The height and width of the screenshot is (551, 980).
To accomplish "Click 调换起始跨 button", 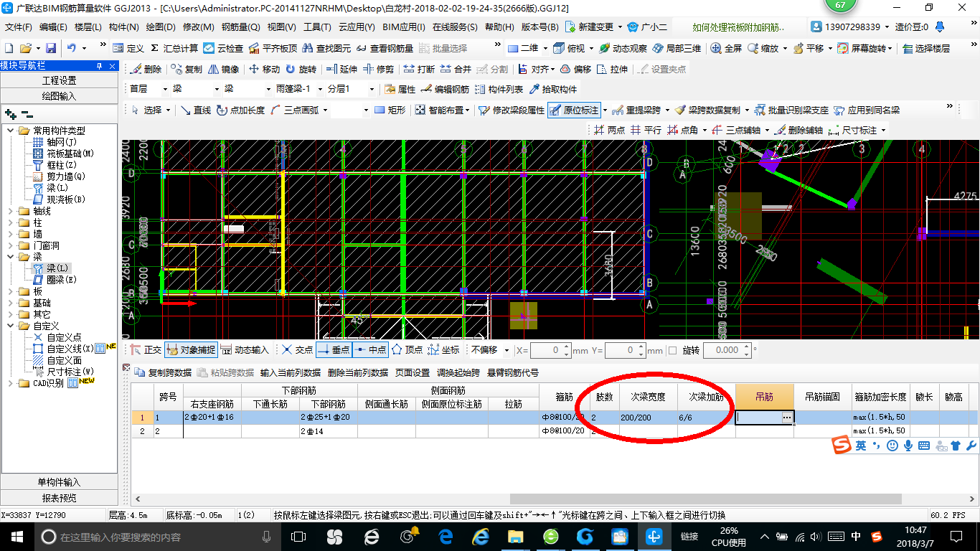I will (459, 372).
